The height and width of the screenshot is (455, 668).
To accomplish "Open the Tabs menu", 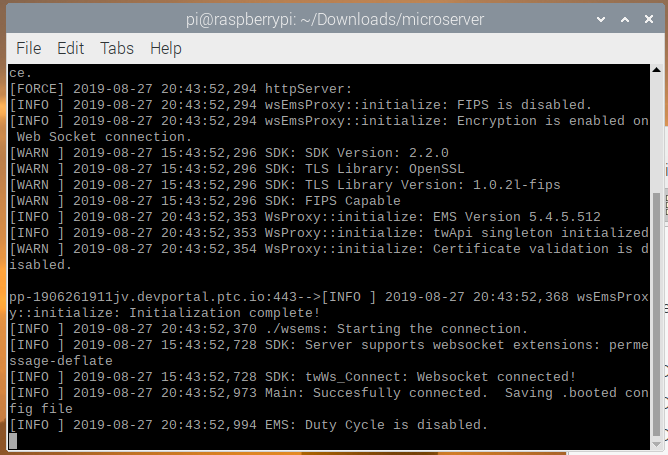I will pyautogui.click(x=117, y=48).
